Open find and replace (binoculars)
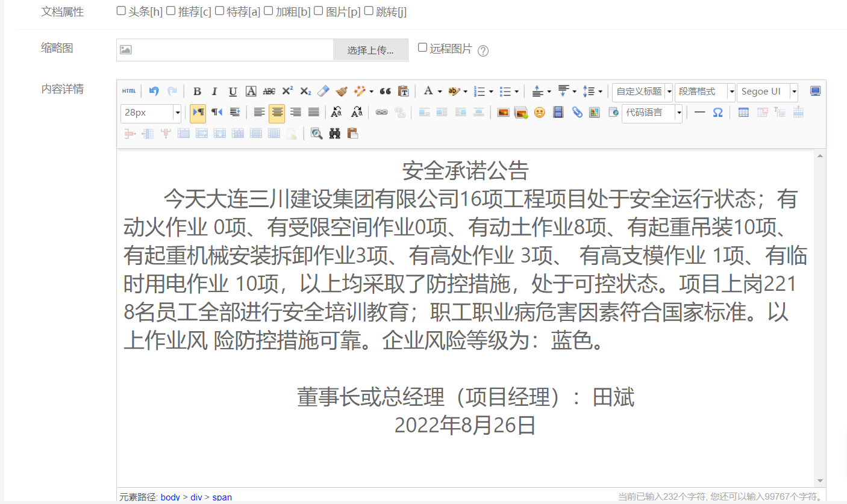This screenshot has height=504, width=847. coord(335,133)
